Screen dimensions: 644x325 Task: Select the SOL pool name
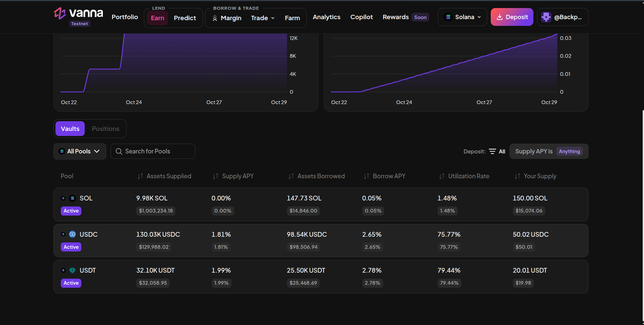pyautogui.click(x=86, y=198)
